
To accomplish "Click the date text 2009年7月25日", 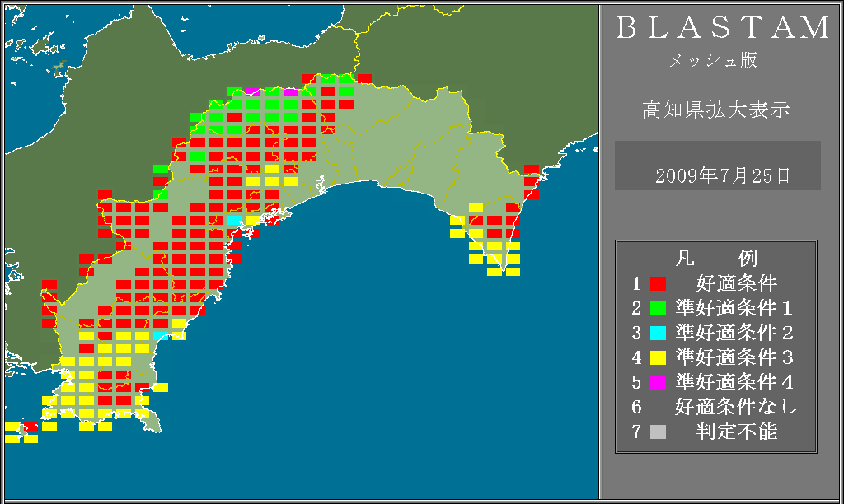I will [x=723, y=176].
